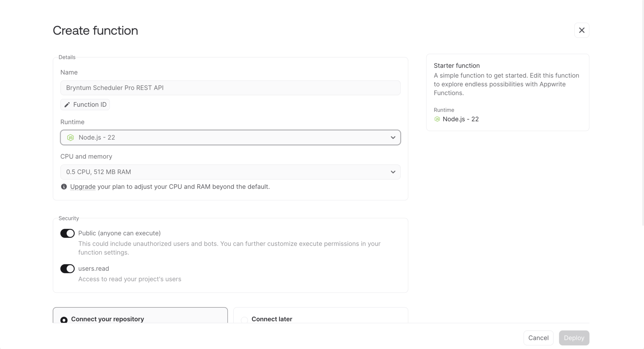Viewport: 644px width, 349px height.
Task: Click the Node.js icon in Starter function card
Action: pyautogui.click(x=437, y=119)
